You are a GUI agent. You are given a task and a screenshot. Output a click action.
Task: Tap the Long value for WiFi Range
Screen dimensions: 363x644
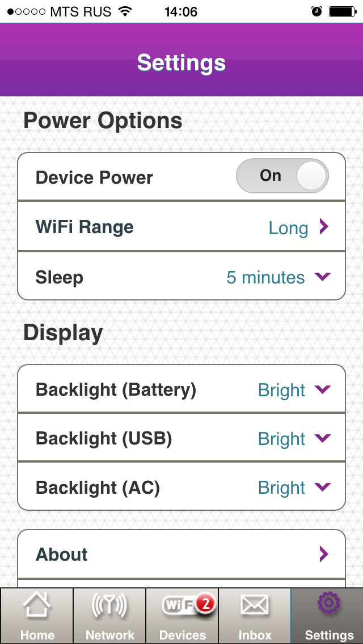pyautogui.click(x=288, y=228)
